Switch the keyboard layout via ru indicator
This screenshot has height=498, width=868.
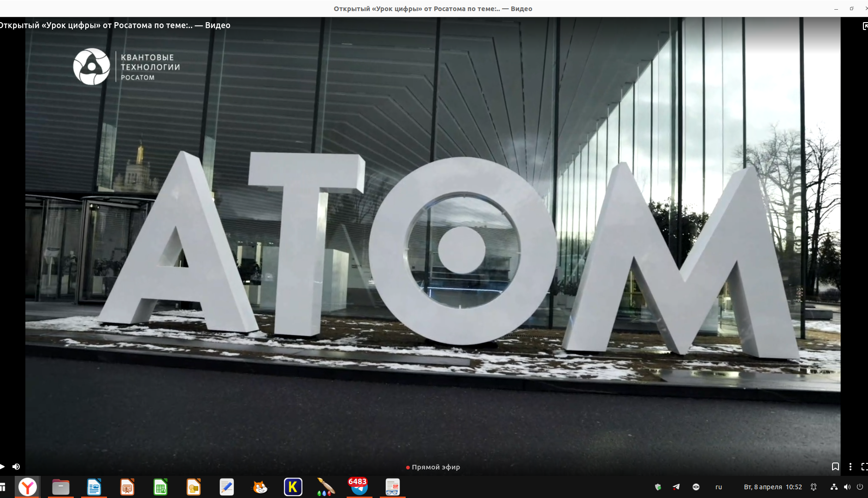[719, 487]
